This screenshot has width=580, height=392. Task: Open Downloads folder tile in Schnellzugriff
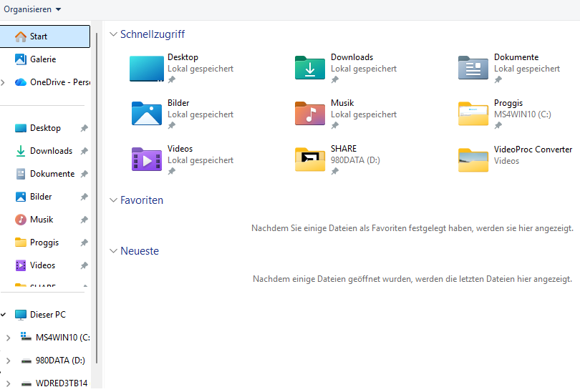[346, 68]
